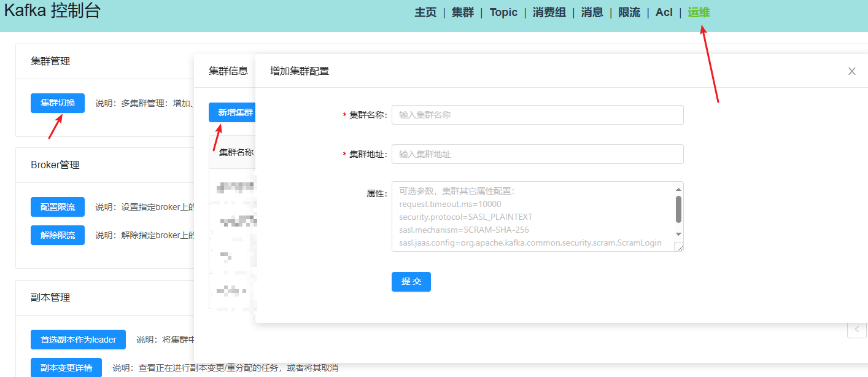Open the Topic menu item
The height and width of the screenshot is (377, 868).
503,12
